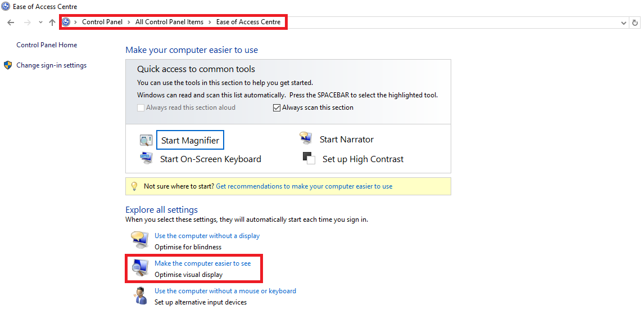This screenshot has height=309, width=644.
Task: Click the Back navigation arrow
Action: pyautogui.click(x=11, y=22)
